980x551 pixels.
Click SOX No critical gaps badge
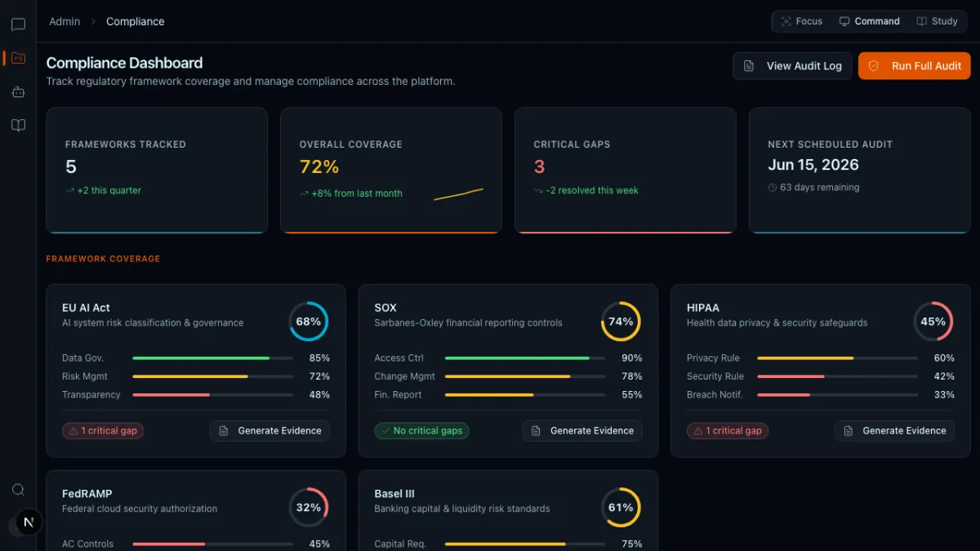coord(421,431)
